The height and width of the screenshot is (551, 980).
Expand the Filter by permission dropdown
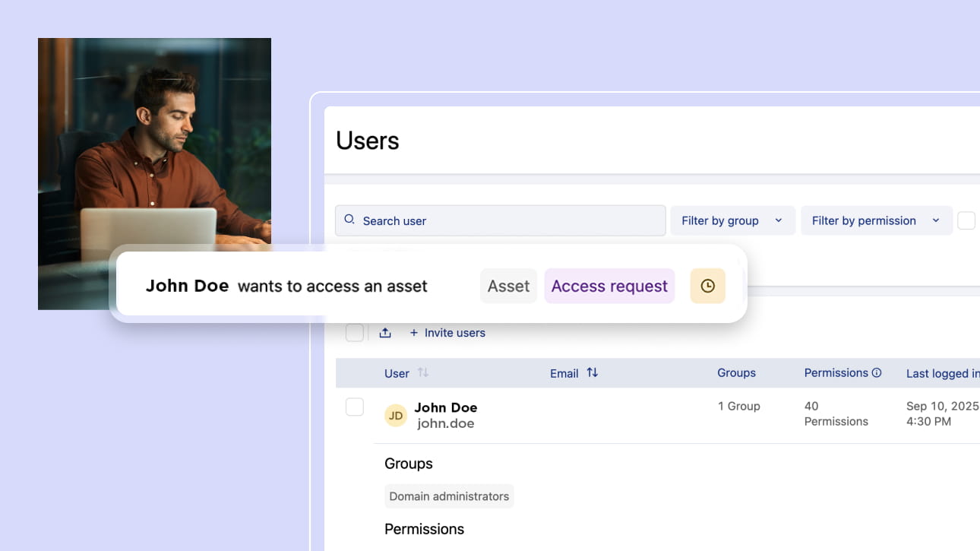click(x=876, y=220)
